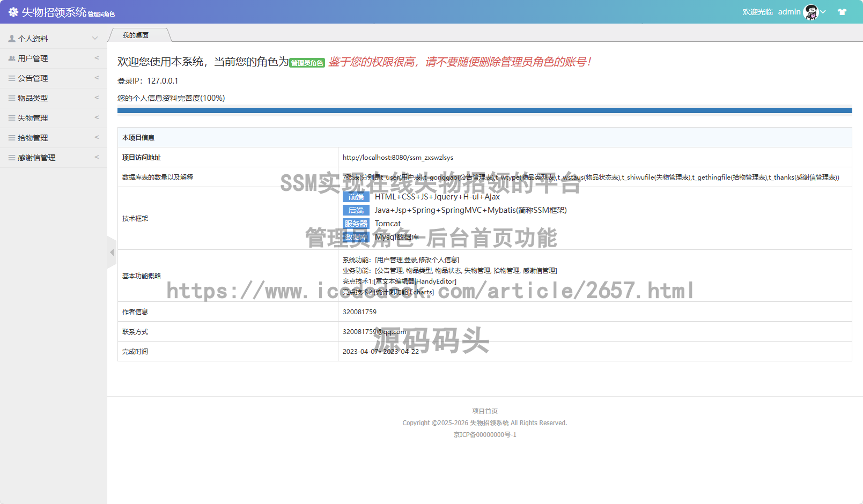Click the gear logo icon in header
Screen dimensions: 863x504
(13, 12)
